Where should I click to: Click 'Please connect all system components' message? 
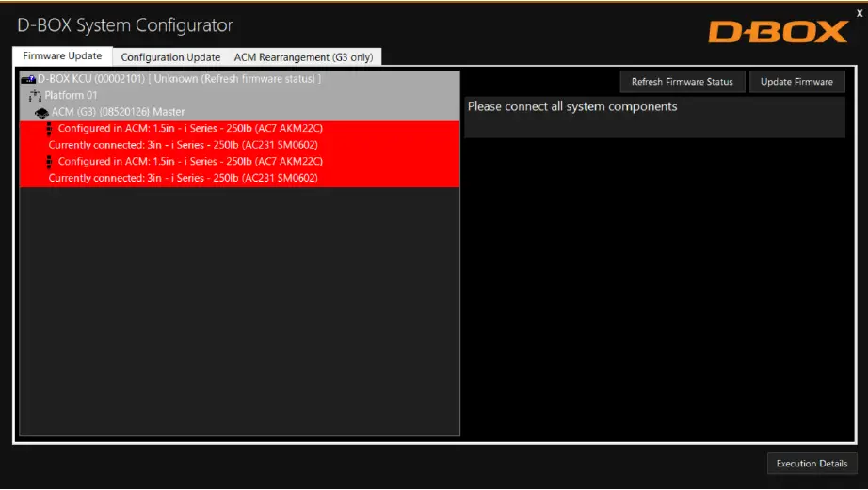click(572, 106)
